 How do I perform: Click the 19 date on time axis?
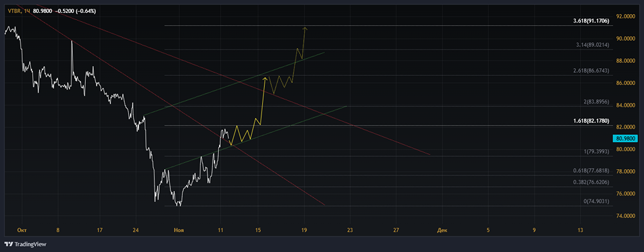point(304,230)
